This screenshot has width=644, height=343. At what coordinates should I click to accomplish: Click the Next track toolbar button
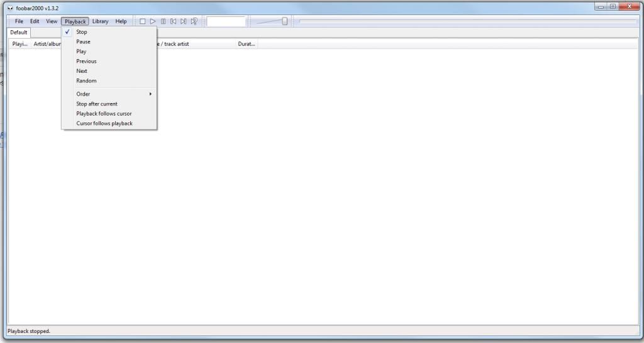pyautogui.click(x=184, y=21)
